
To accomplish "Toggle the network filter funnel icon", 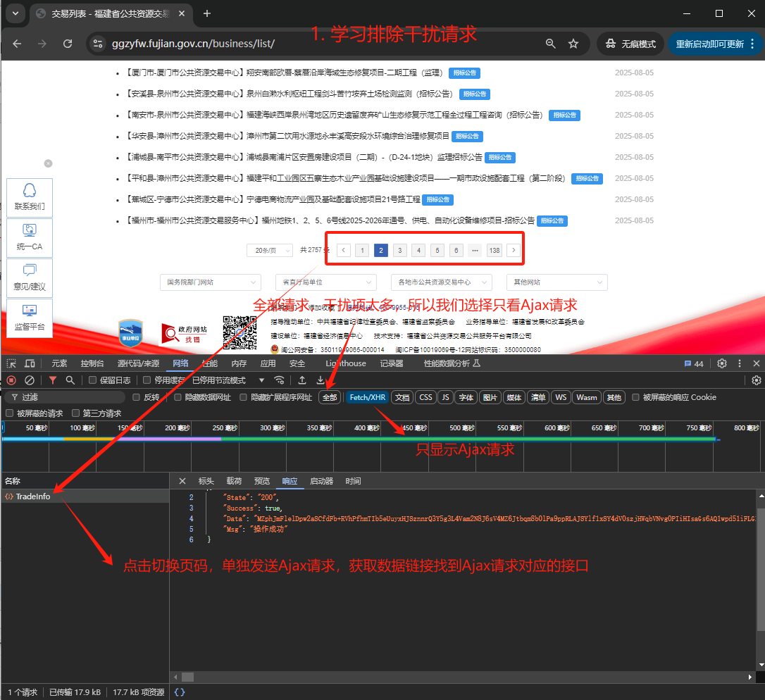I will 53,380.
